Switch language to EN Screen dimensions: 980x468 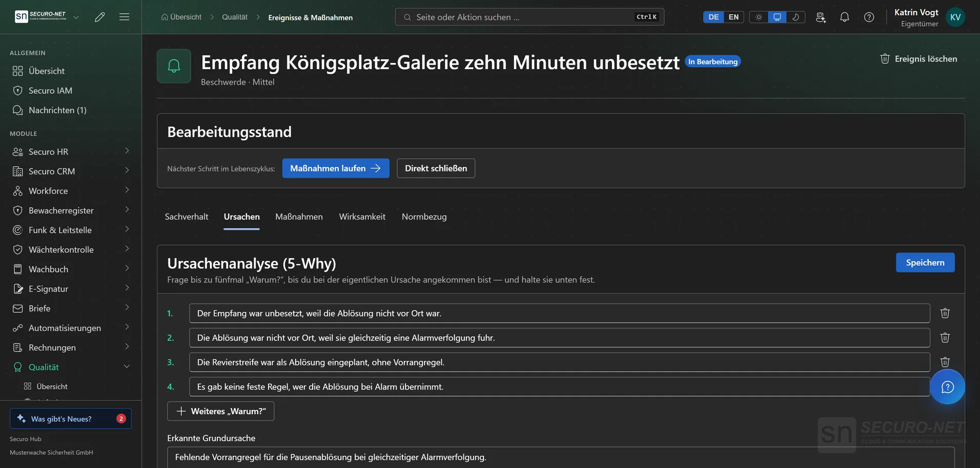pos(733,17)
